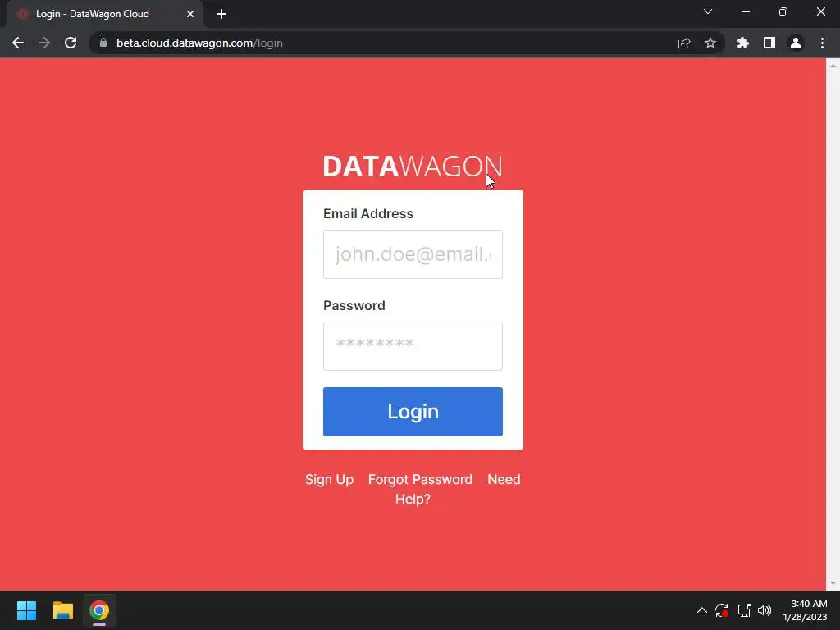Go back to the previous page
840x630 pixels.
click(x=18, y=43)
